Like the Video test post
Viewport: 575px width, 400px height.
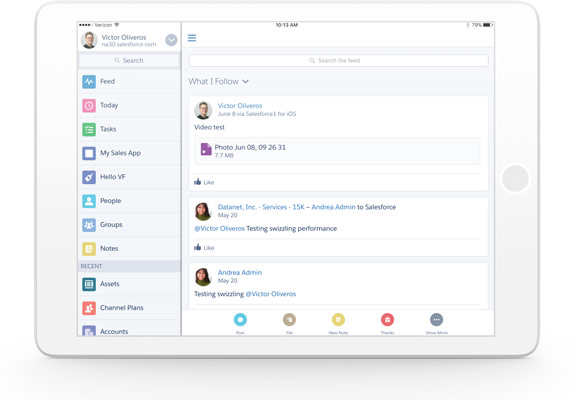tap(204, 182)
